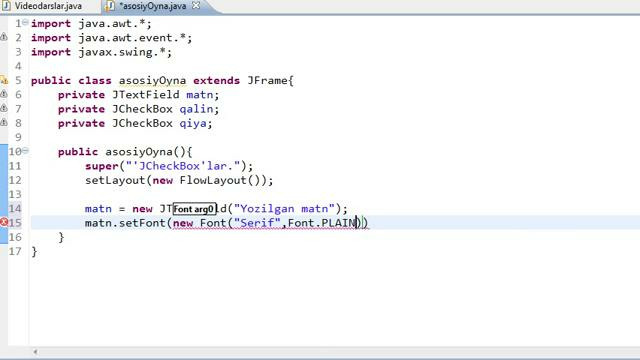Click the Java file icon on asosiyOyna.java tab
The height and width of the screenshot is (360, 640).
tap(110, 6)
